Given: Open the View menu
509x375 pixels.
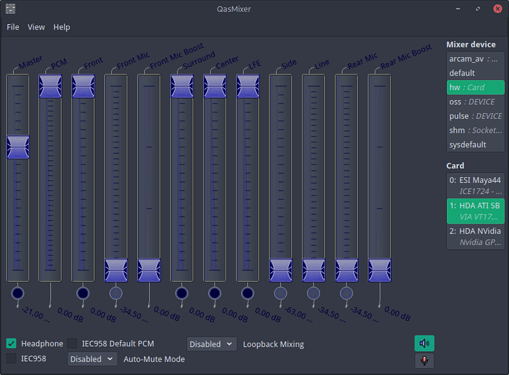Looking at the screenshot, I should coord(36,27).
